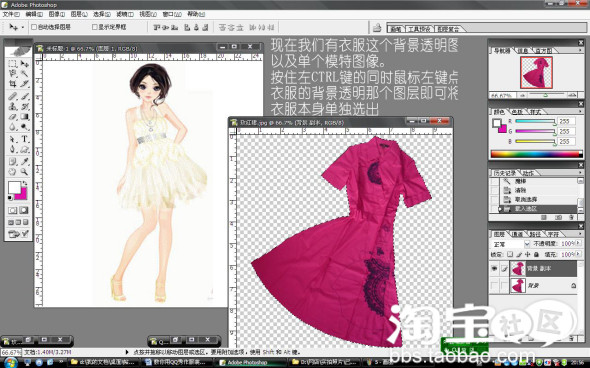Select the Eraser tool

point(12,117)
